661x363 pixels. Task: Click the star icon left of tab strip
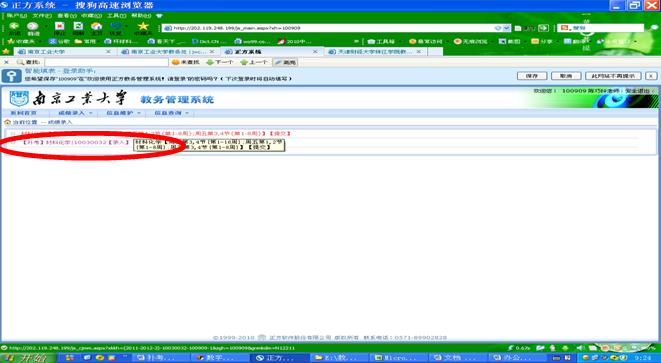5,51
